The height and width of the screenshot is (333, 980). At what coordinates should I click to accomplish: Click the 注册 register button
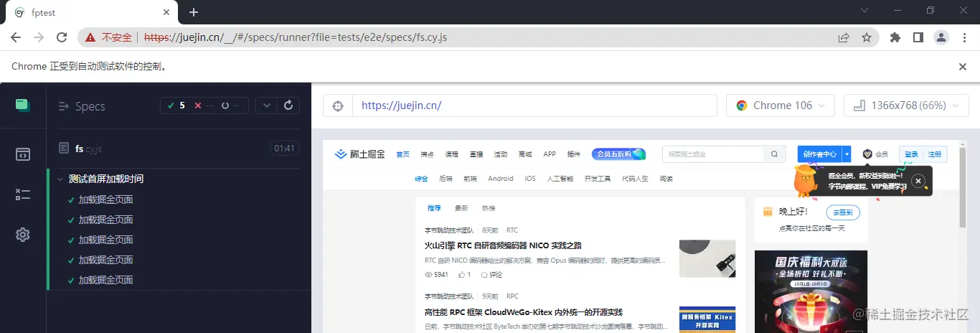point(935,154)
